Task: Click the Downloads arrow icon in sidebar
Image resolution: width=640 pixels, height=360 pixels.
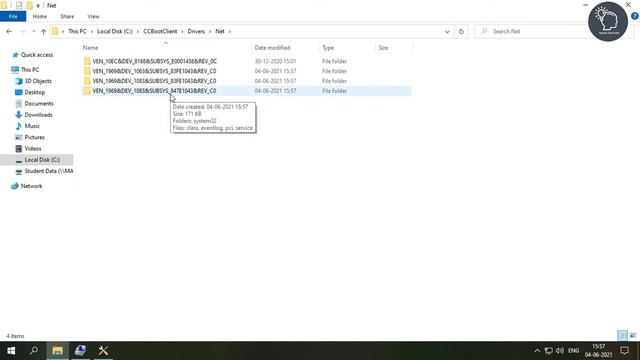Action: pyautogui.click(x=18, y=115)
